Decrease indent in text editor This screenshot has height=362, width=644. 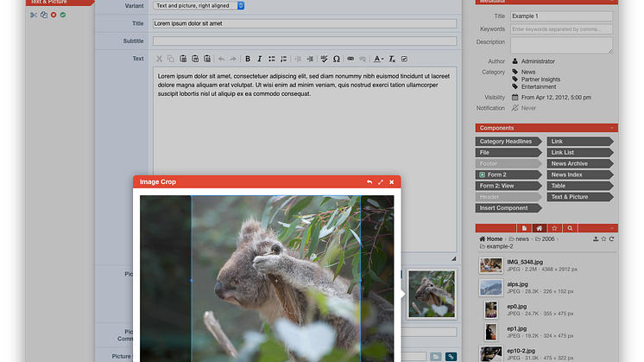(298, 59)
